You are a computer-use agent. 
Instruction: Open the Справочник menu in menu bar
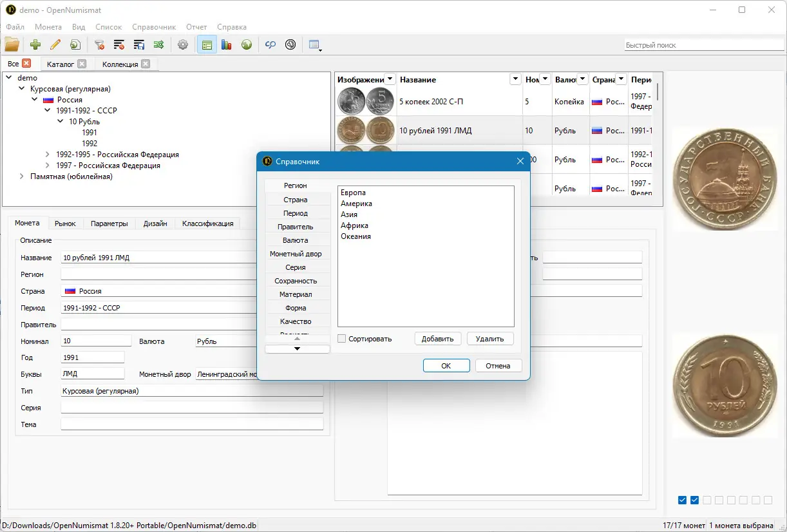[x=154, y=27]
